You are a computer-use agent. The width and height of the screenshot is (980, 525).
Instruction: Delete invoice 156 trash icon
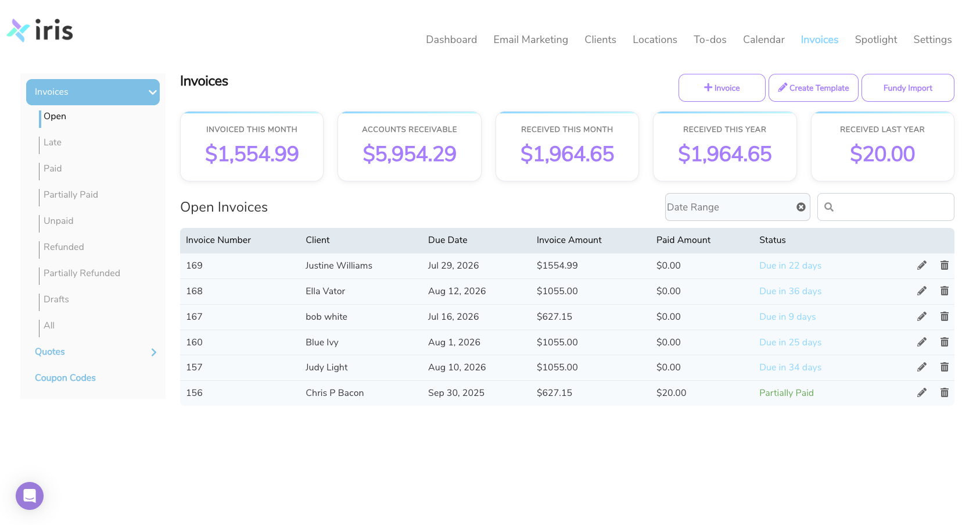[945, 393]
